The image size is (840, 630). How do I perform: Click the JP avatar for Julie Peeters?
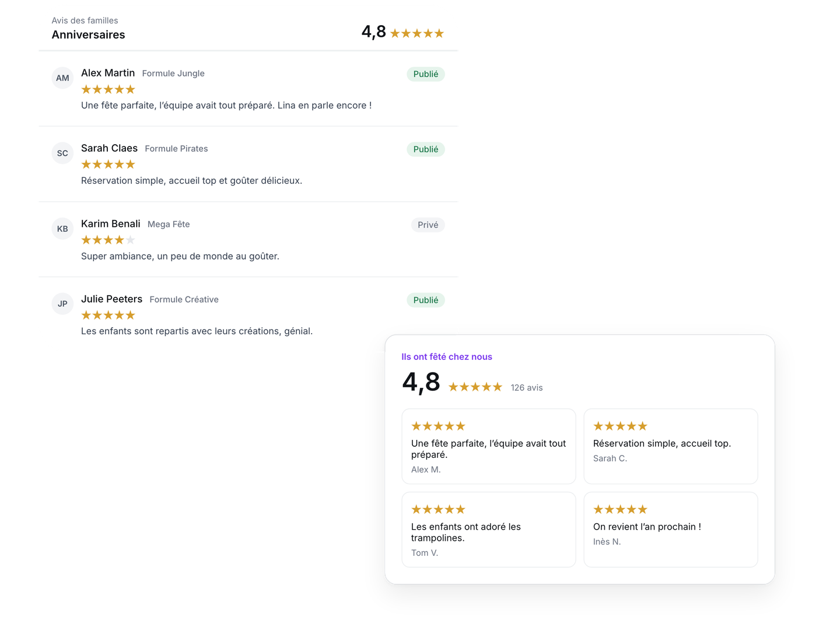pos(62,303)
